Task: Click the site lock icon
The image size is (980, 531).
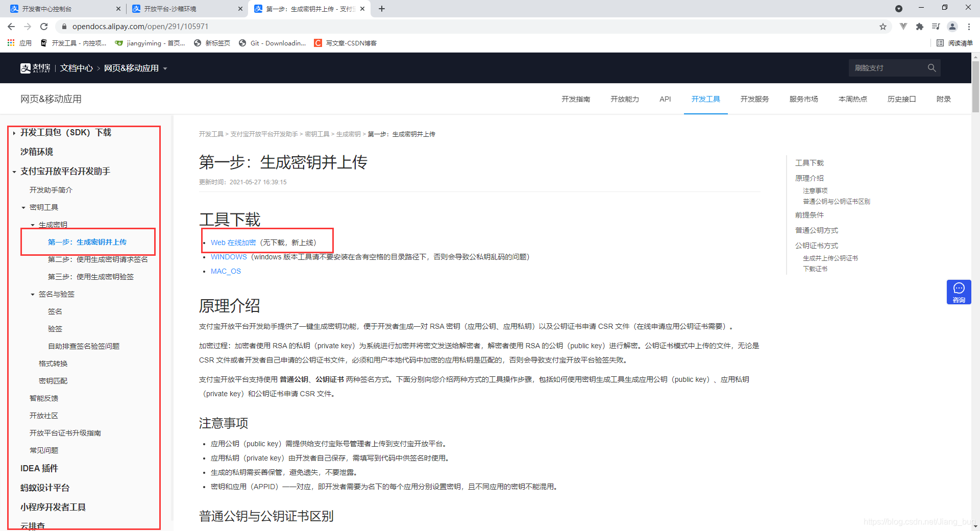Action: (x=64, y=27)
